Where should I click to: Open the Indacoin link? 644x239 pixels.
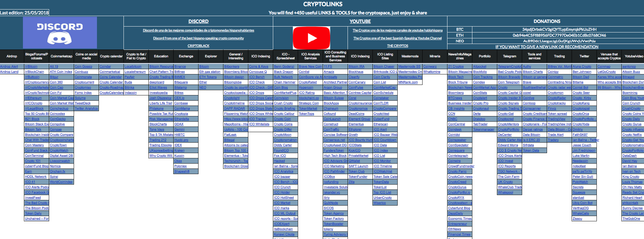131,93
